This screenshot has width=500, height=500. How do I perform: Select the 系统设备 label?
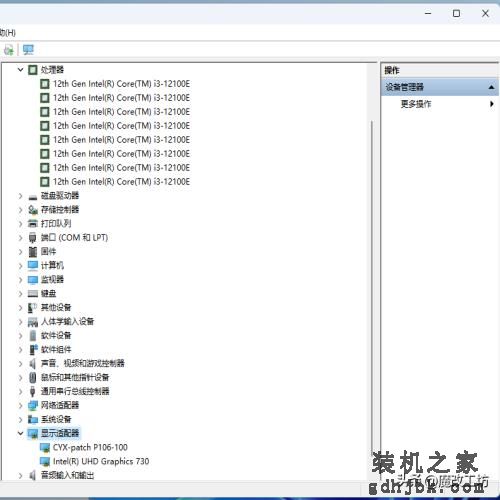[x=56, y=419]
